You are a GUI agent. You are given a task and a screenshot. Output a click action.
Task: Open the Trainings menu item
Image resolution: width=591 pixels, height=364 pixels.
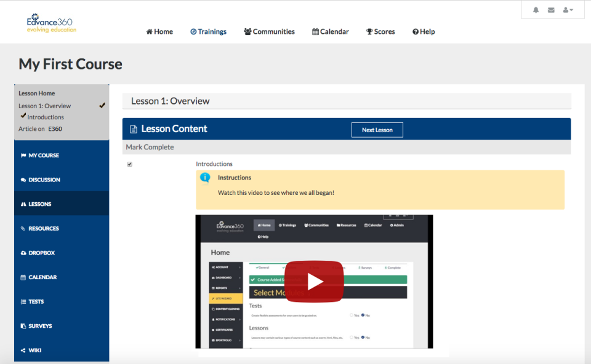point(209,31)
